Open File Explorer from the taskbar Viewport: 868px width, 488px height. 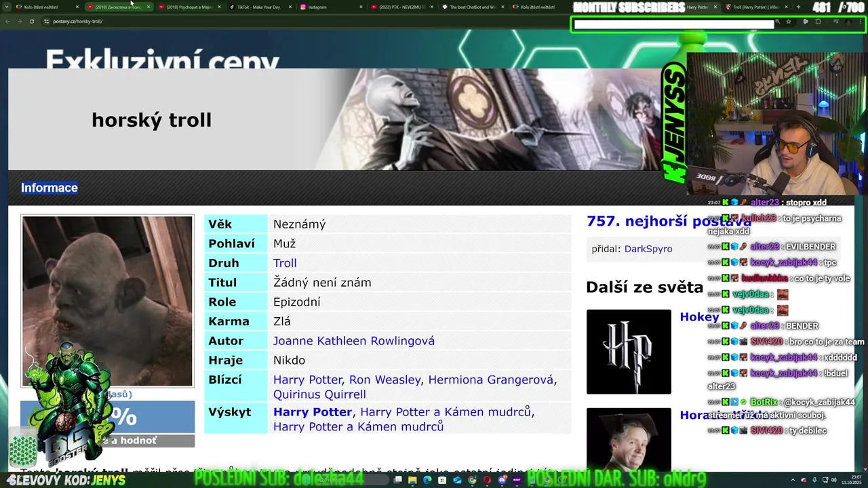click(x=412, y=480)
